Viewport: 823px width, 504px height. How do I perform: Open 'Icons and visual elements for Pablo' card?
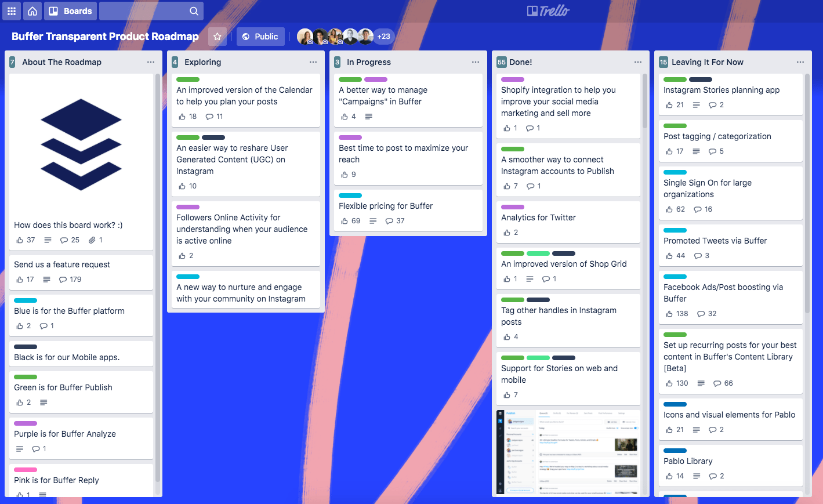pos(731,419)
